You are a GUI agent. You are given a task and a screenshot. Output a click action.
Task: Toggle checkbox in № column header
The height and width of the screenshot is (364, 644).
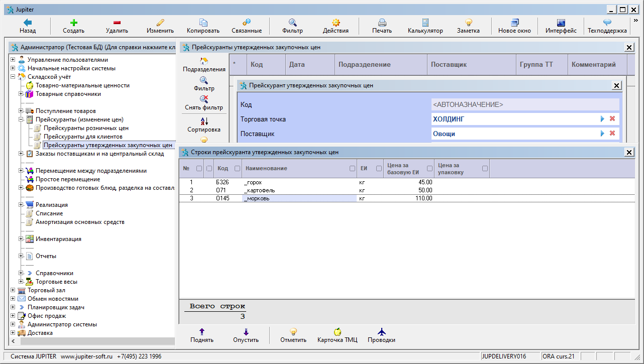[199, 169]
